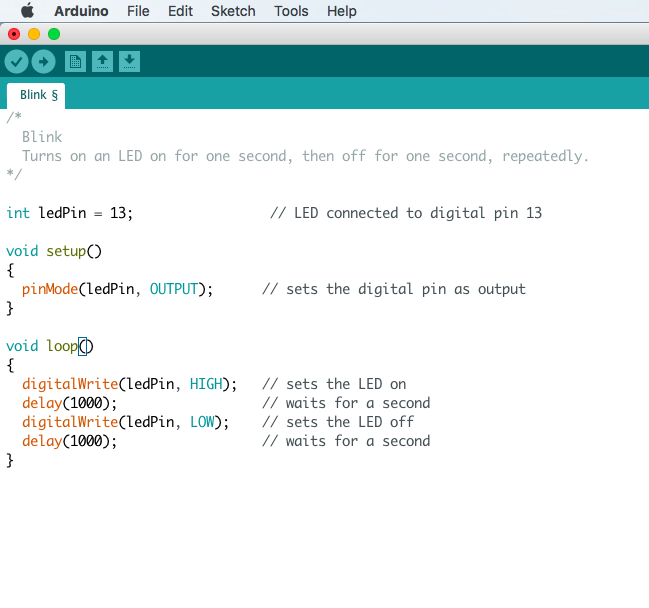The width and height of the screenshot is (649, 608).
Task: Click on 'int ledPin = 13;' line
Action: point(70,213)
